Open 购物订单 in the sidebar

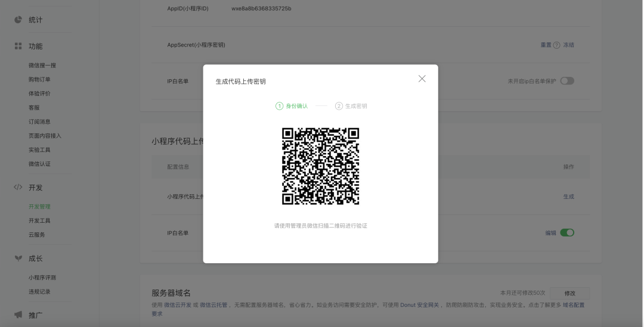[x=39, y=79]
